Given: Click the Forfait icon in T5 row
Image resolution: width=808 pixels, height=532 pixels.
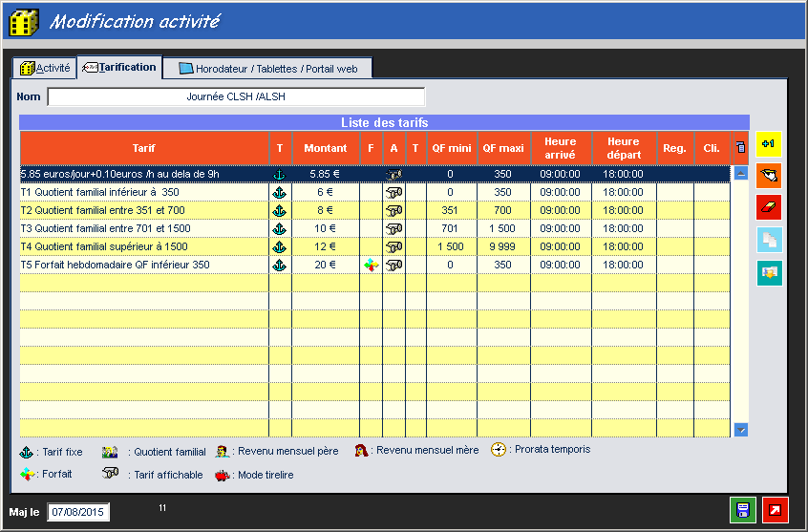Looking at the screenshot, I should point(371,266).
